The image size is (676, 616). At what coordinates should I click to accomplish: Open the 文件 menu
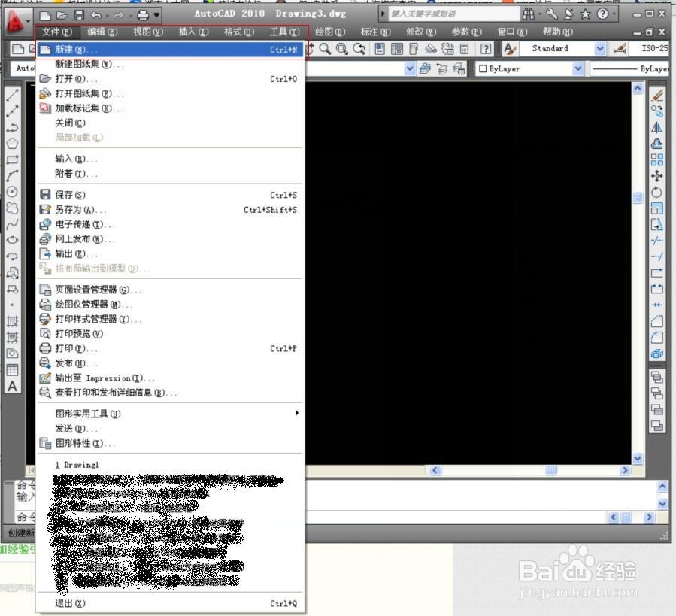(x=57, y=32)
